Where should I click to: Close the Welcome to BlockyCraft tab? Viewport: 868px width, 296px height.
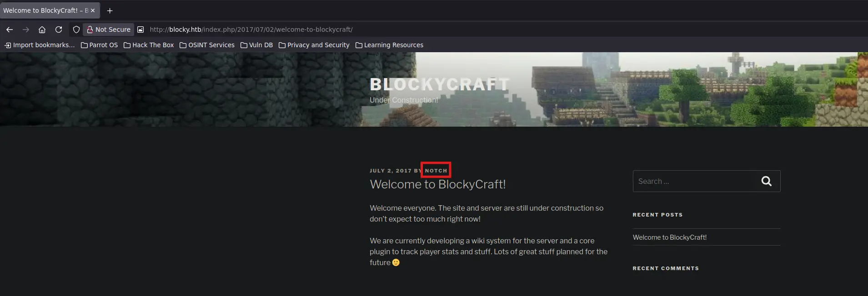click(93, 10)
